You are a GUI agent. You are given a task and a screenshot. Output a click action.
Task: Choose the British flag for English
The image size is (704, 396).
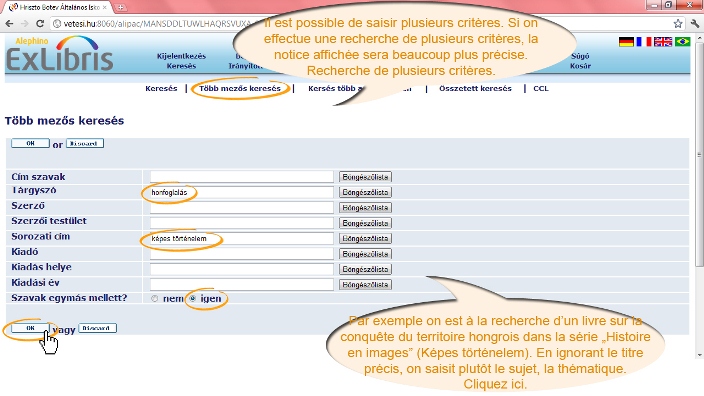click(663, 42)
